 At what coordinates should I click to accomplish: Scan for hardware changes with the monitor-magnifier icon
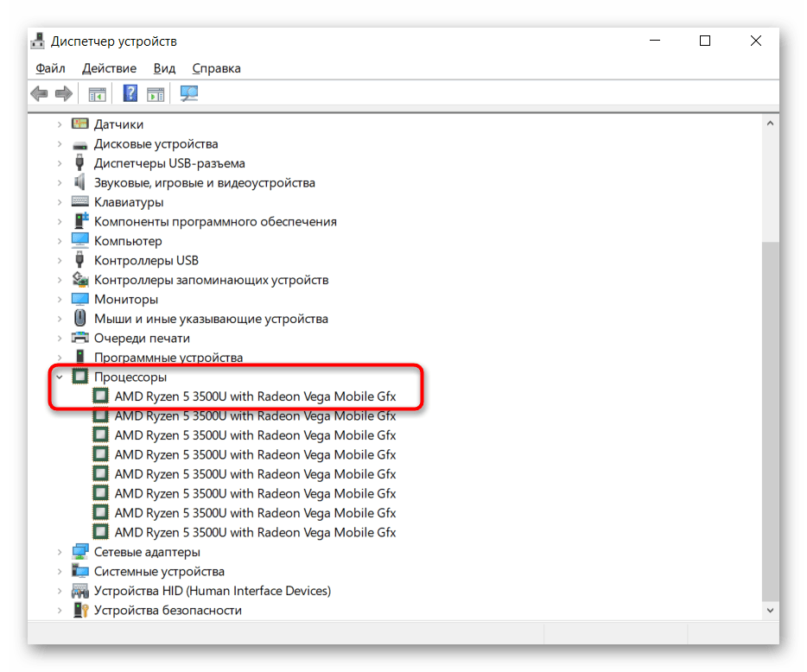(x=188, y=93)
